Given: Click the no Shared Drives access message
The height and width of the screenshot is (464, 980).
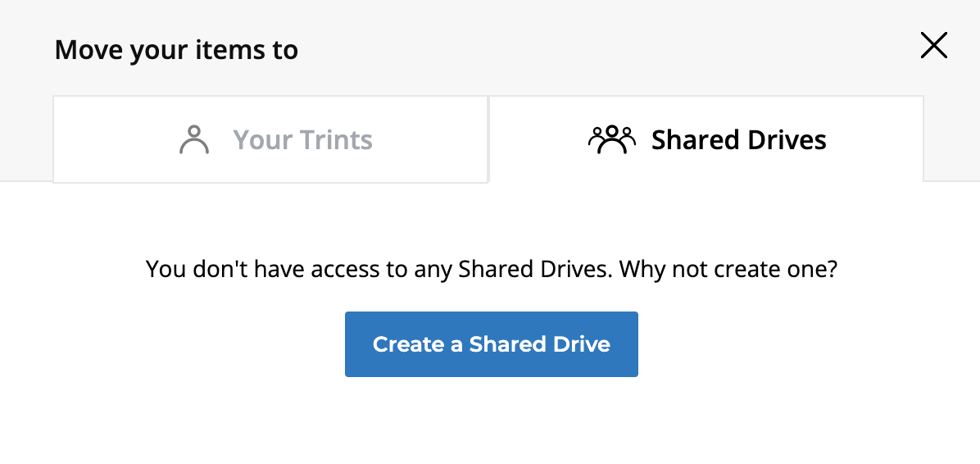Looking at the screenshot, I should (491, 269).
